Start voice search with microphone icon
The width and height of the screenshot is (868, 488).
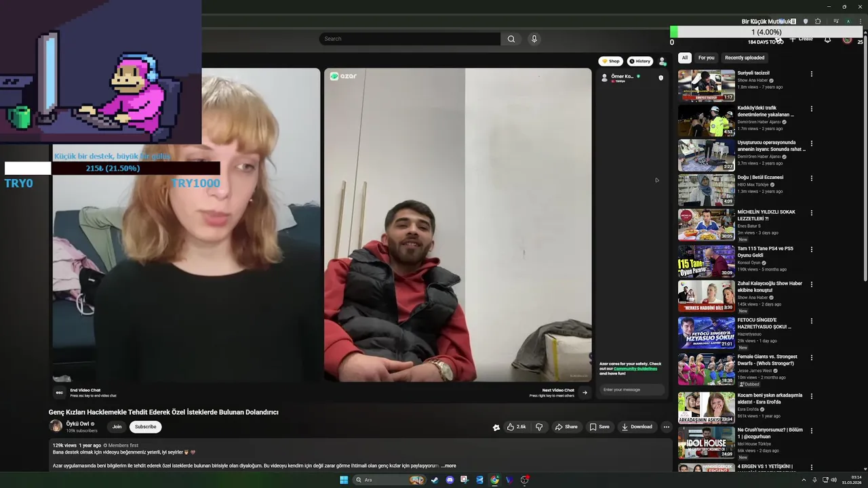click(534, 39)
